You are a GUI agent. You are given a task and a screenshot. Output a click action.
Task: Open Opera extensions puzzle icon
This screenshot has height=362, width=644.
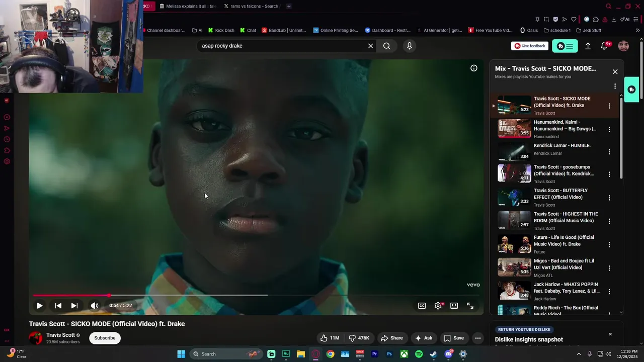point(596,19)
